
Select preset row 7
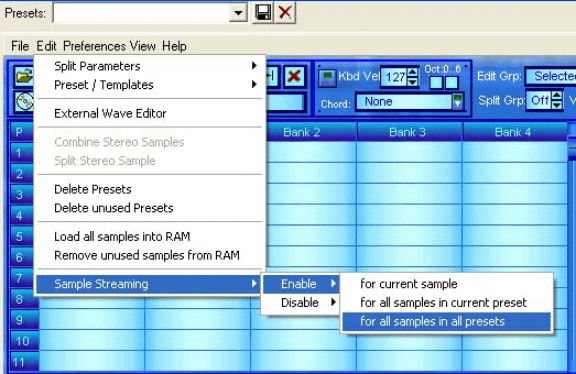tap(22, 278)
